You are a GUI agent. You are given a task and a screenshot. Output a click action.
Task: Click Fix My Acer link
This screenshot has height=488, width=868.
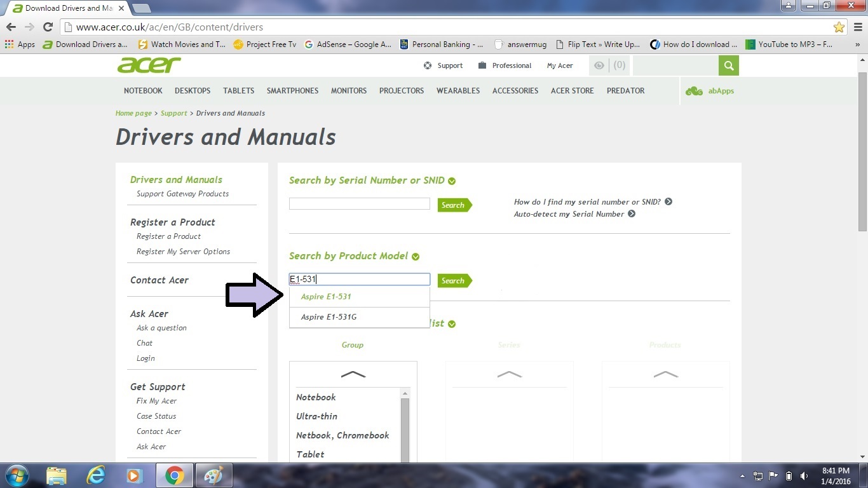click(x=156, y=401)
